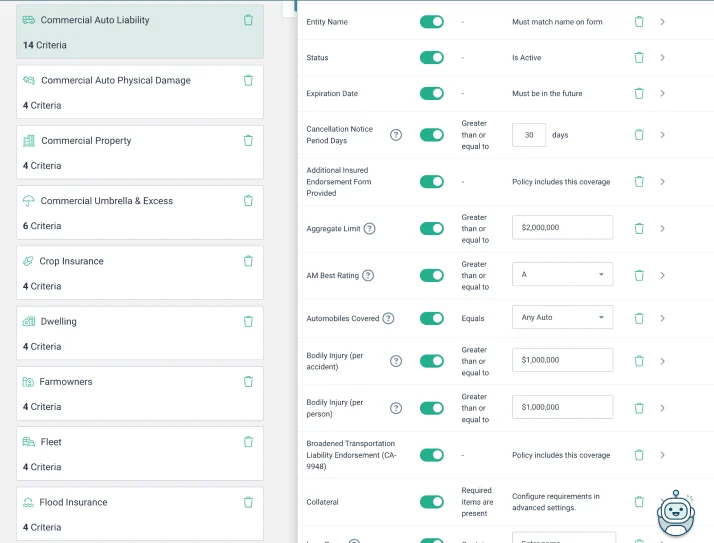The image size is (714, 543).
Task: Expand the AM Best Rating row chevron
Action: tap(663, 276)
